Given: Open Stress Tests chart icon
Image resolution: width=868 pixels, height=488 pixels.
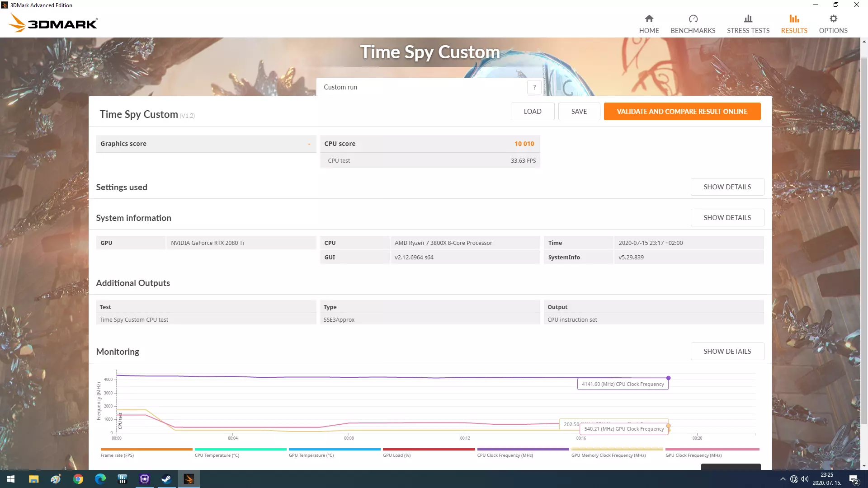Looking at the screenshot, I should click(748, 19).
